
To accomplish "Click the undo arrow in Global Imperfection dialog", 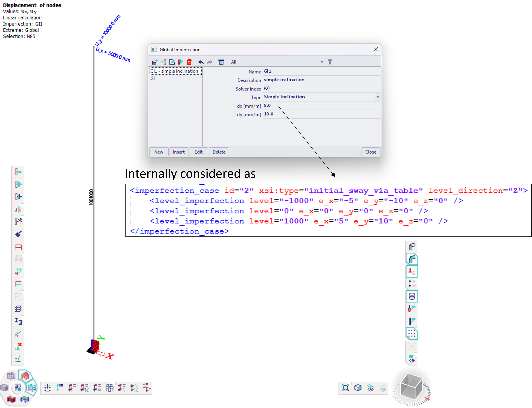I will click(201, 62).
